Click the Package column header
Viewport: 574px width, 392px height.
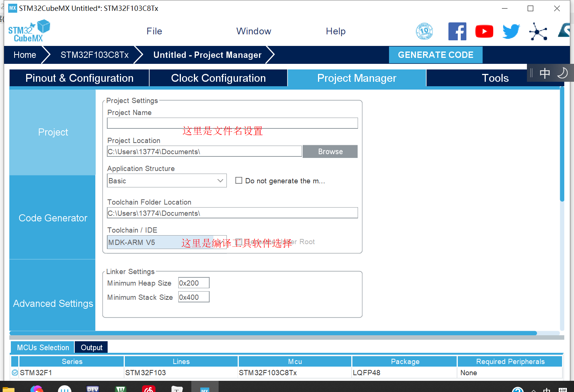click(405, 361)
